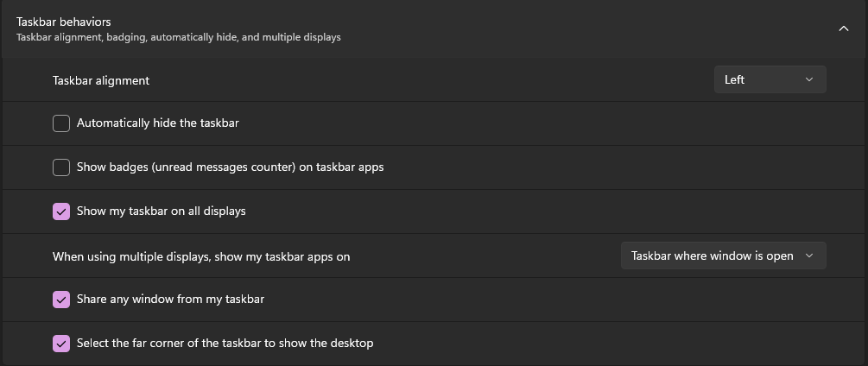
Task: Click the far corner show the desktop label text
Action: click(x=225, y=344)
